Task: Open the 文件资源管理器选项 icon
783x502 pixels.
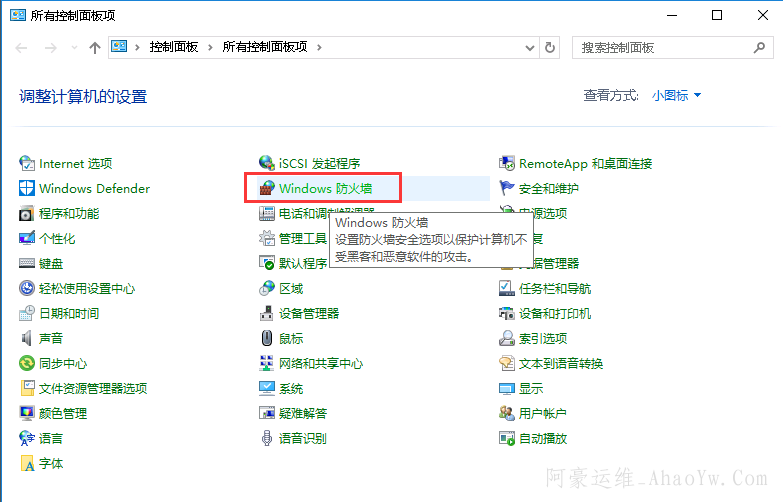Action: tap(26, 388)
